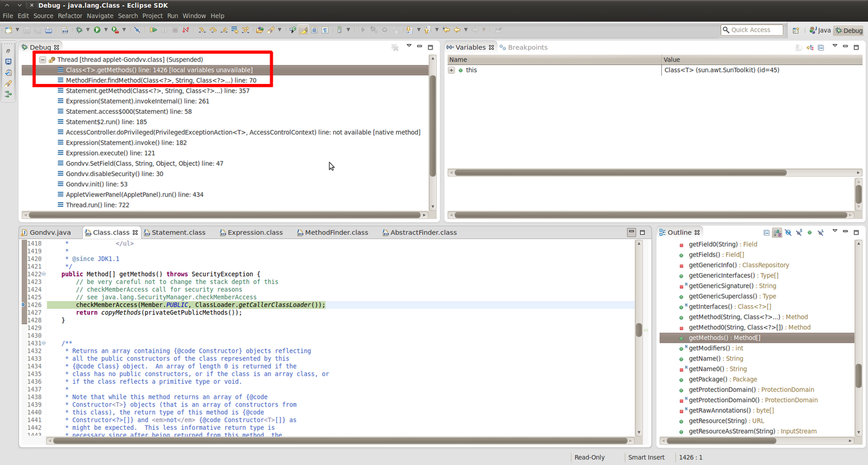868x465 pixels.
Task: Click the Last Edit Location icon
Action: coord(446,30)
